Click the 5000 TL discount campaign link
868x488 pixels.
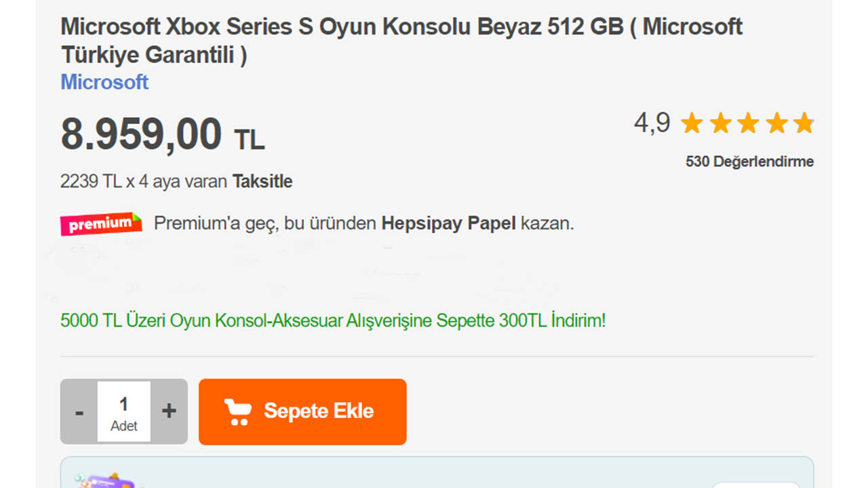[x=333, y=321]
